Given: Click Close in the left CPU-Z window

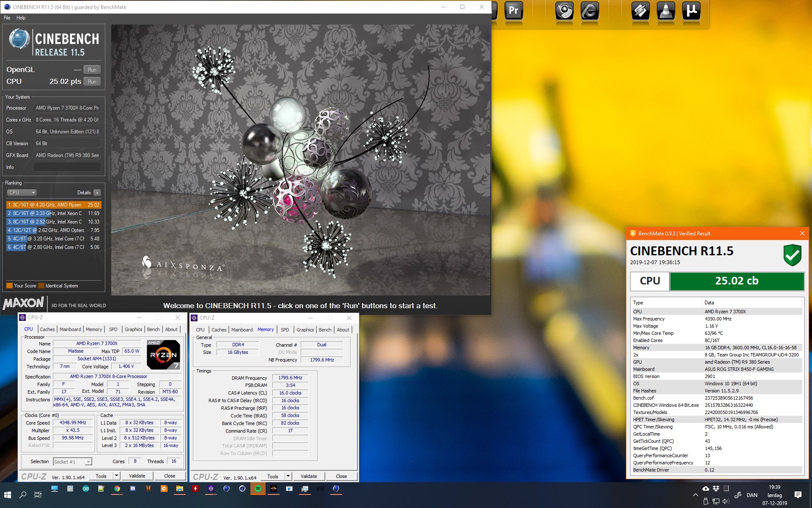Looking at the screenshot, I should pyautogui.click(x=170, y=476).
